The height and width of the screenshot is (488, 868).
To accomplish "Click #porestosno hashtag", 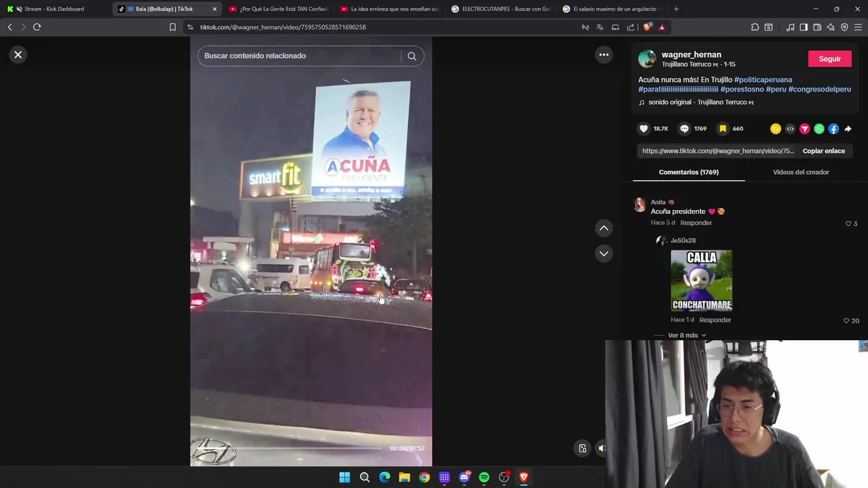I will coord(742,89).
